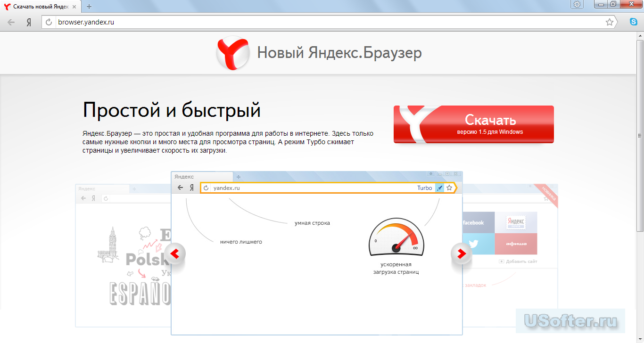The image size is (644, 343).
Task: Click the Turbo rocket icon in the demo window
Action: [439, 188]
